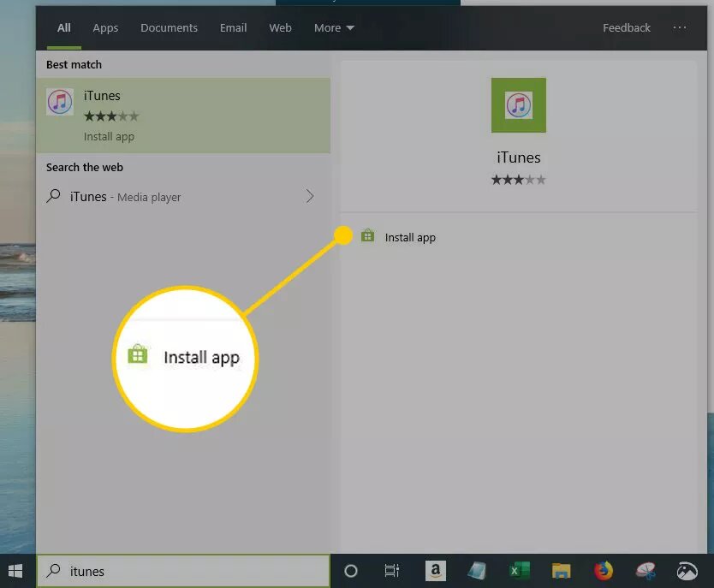The height and width of the screenshot is (588, 714).
Task: Select the Web search filter
Action: (280, 27)
